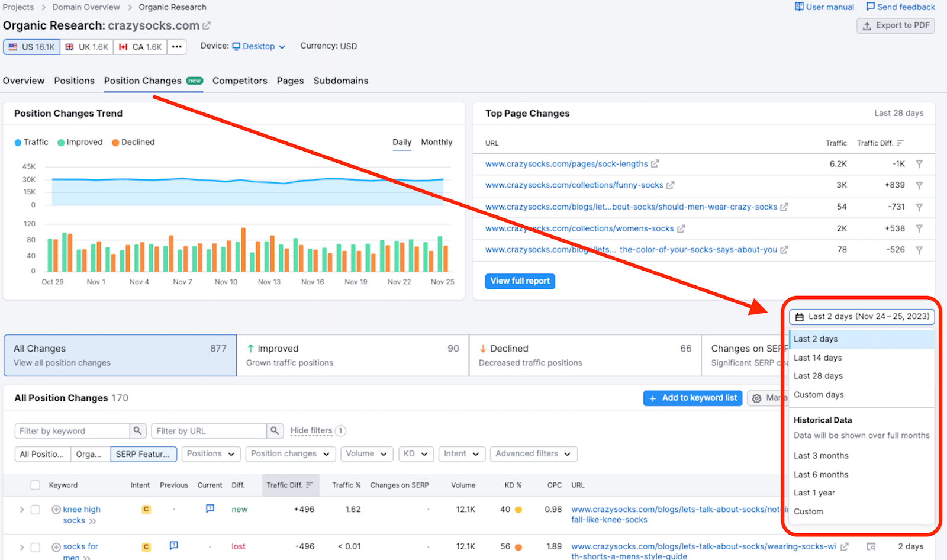Click URL filter search magnifier
The width and height of the screenshot is (947, 560).
point(275,431)
